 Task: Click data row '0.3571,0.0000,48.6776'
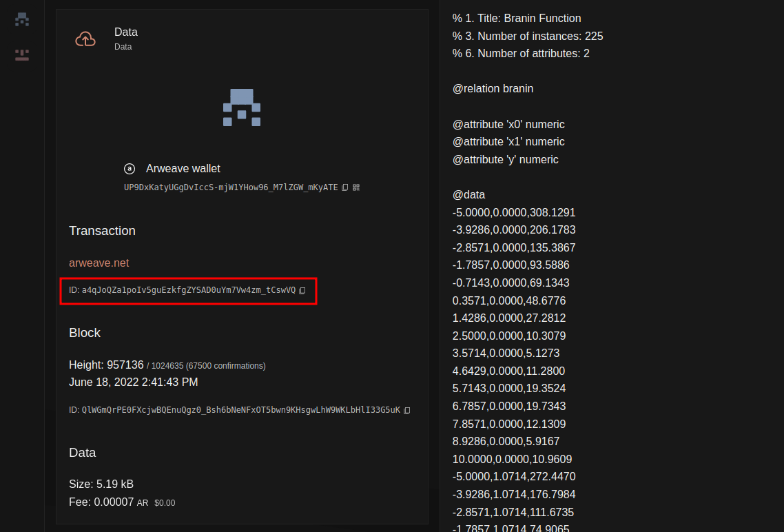pos(509,301)
